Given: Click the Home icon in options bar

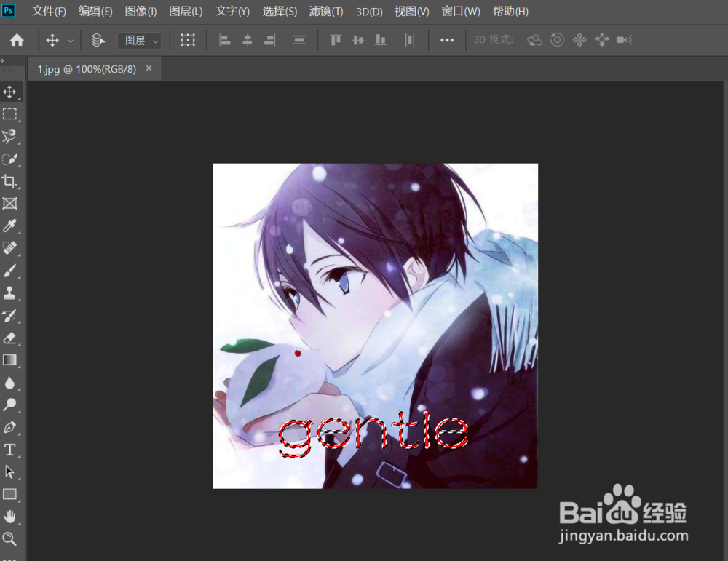Looking at the screenshot, I should point(17,40).
